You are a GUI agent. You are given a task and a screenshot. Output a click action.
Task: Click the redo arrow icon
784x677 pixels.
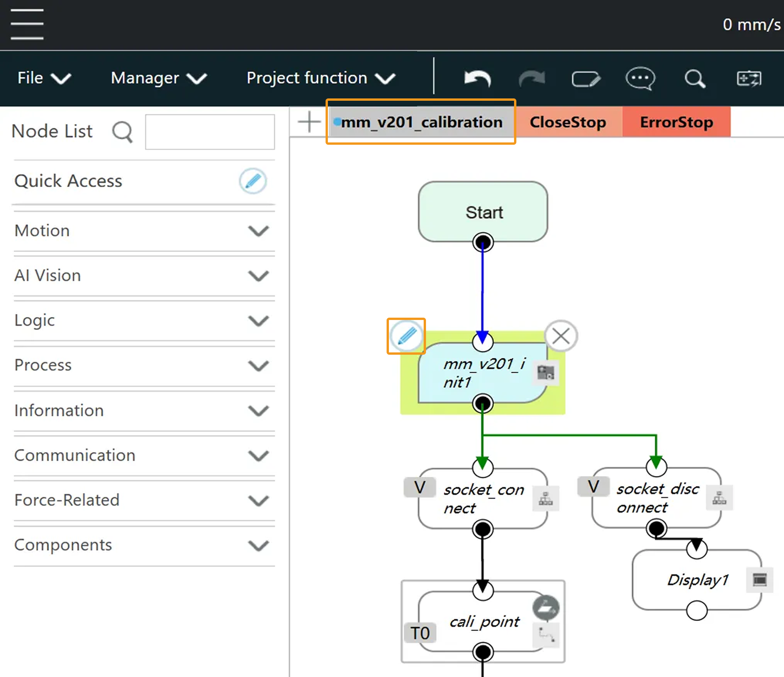pos(531,78)
